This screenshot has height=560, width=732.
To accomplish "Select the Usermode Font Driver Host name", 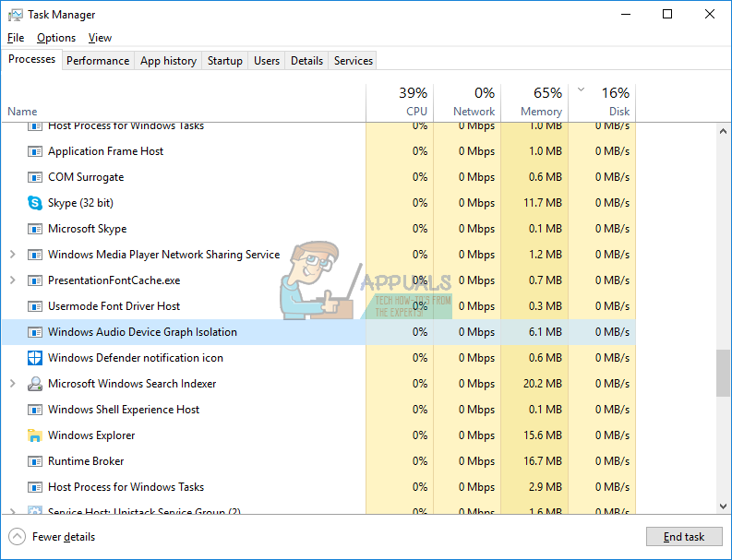I will (114, 306).
